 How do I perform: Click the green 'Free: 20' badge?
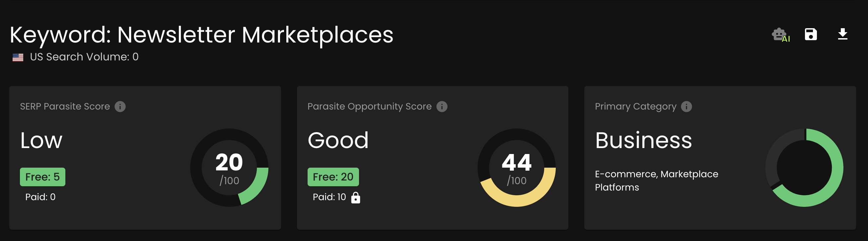click(333, 177)
